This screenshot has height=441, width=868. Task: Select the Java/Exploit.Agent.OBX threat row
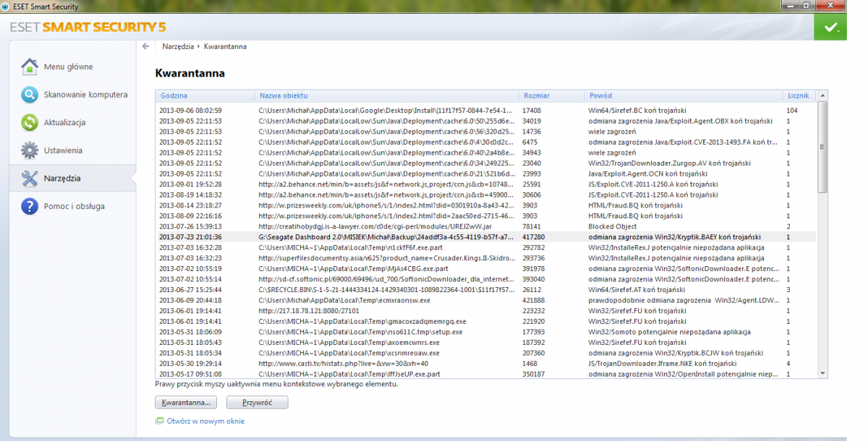pos(486,121)
